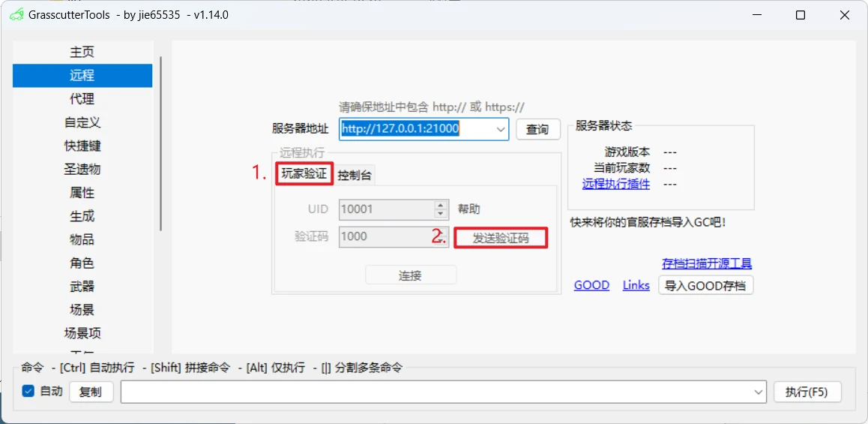Open 场景项 sidebar entry
The width and height of the screenshot is (868, 424).
(x=82, y=333)
